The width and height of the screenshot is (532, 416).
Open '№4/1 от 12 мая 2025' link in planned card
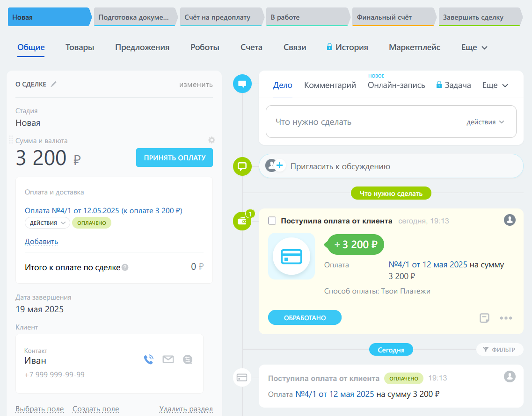tap(428, 265)
